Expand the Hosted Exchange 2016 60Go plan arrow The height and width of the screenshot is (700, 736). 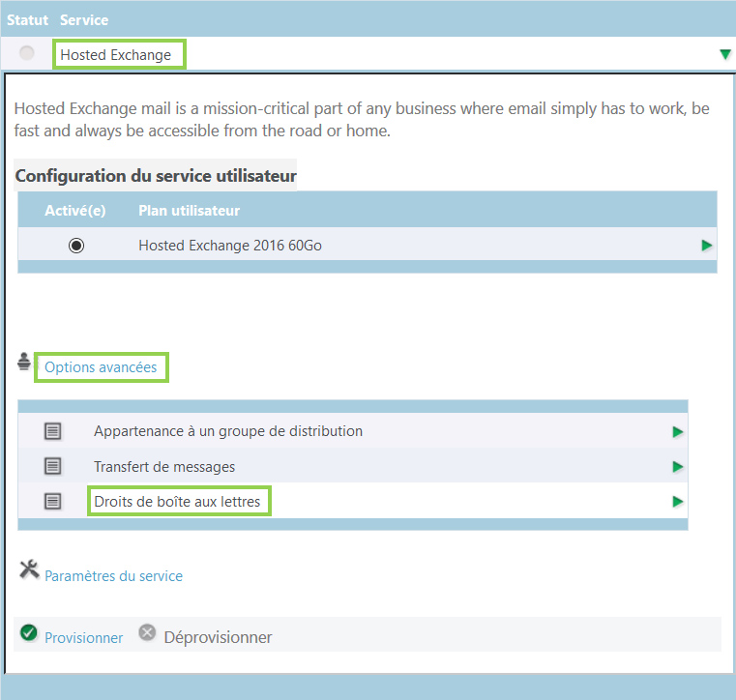click(x=706, y=246)
